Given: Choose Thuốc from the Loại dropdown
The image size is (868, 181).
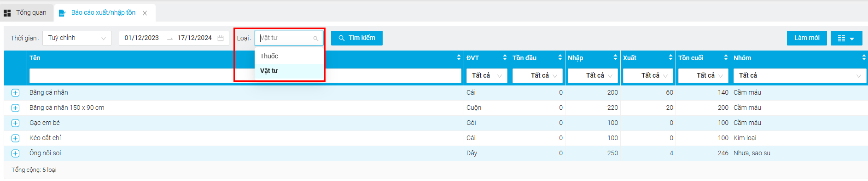Looking at the screenshot, I should pos(289,56).
